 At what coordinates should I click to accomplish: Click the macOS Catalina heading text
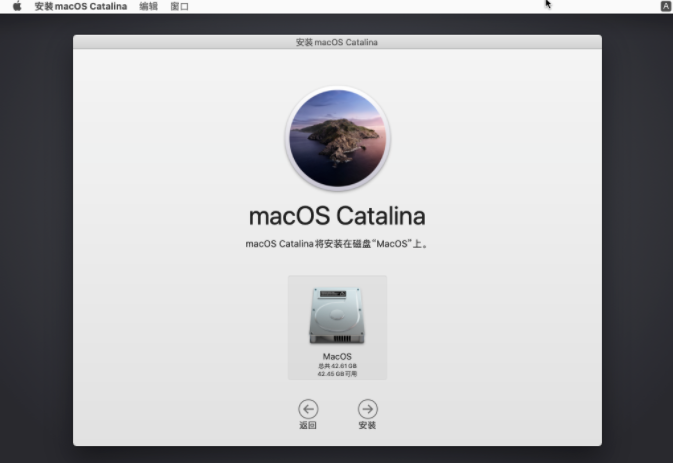(x=337, y=216)
